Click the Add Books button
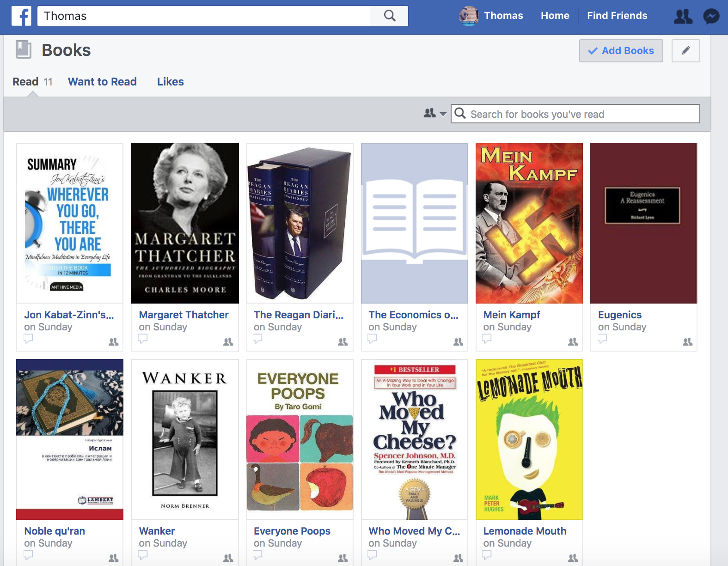Image resolution: width=728 pixels, height=566 pixels. 621,51
